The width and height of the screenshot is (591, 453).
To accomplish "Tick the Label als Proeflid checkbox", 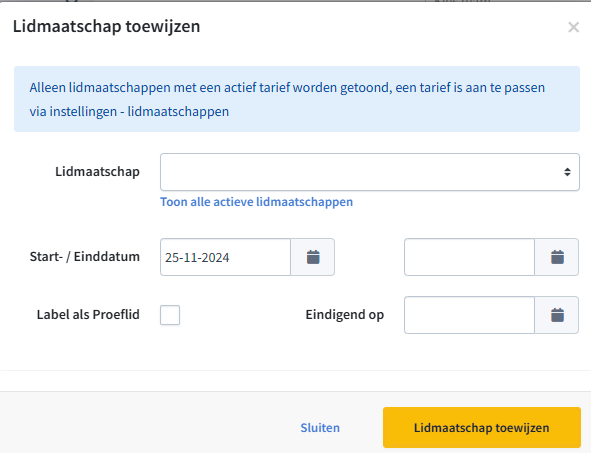I will click(x=170, y=315).
